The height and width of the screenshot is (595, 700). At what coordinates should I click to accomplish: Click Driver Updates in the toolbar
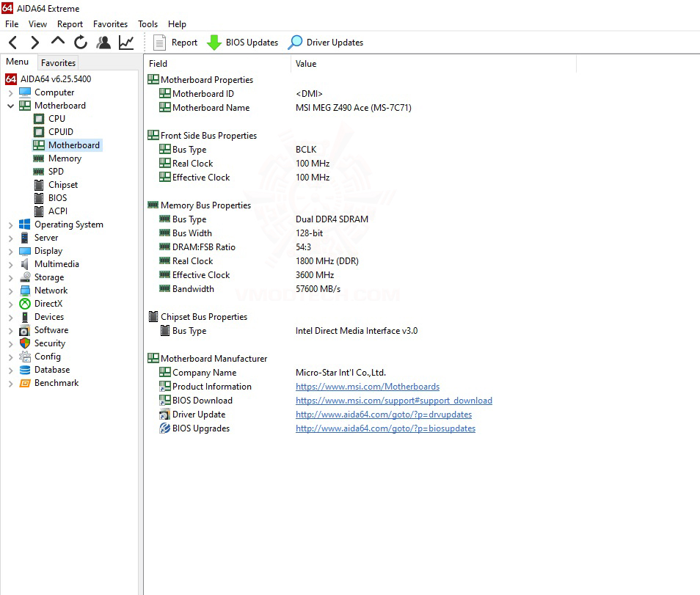tap(326, 43)
